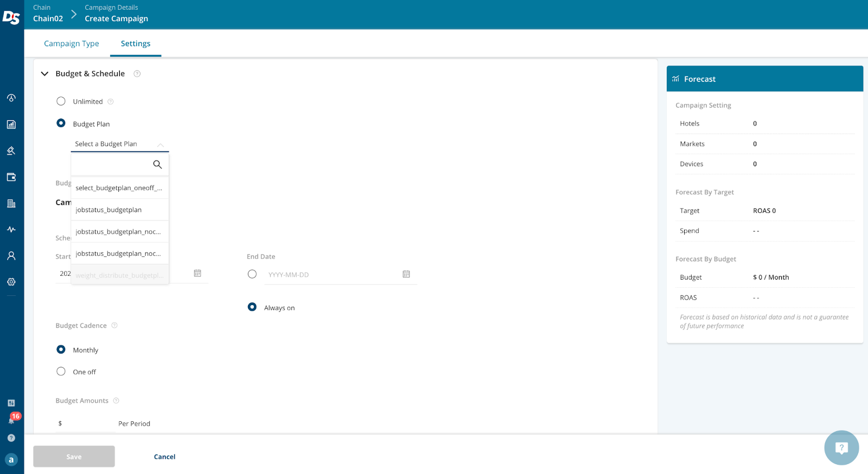Click the Create Campaign breadcrumb

click(116, 18)
